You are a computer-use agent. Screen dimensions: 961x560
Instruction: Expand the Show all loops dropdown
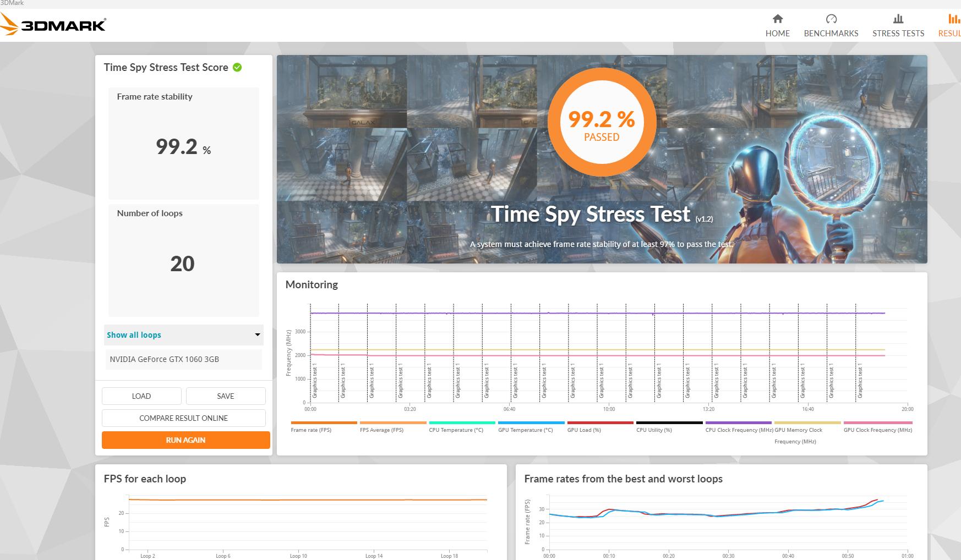click(x=184, y=335)
